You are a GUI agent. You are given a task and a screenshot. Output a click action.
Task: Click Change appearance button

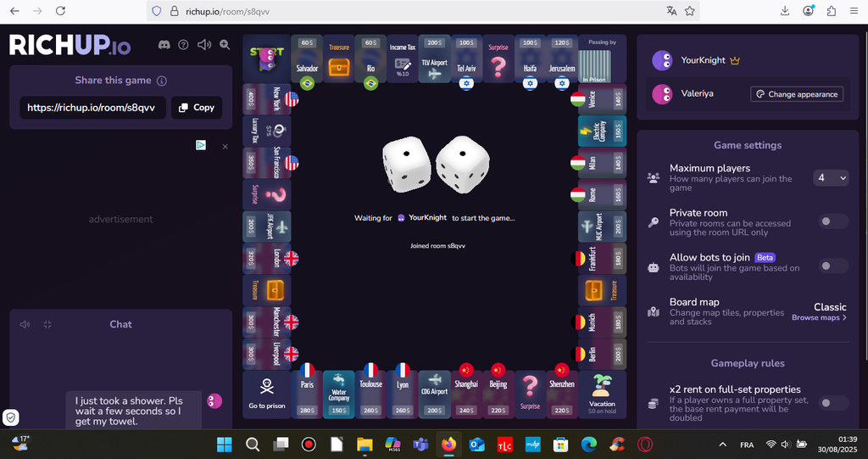(x=797, y=94)
